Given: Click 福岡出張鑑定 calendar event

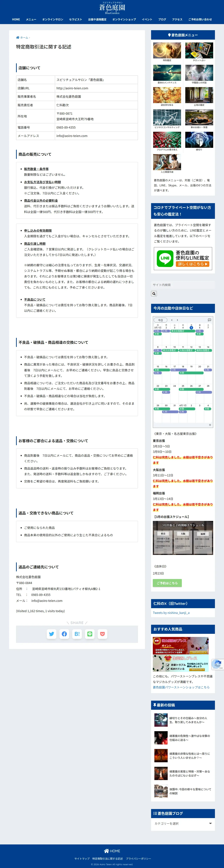Looking at the screenshot, I should click(204, 350).
